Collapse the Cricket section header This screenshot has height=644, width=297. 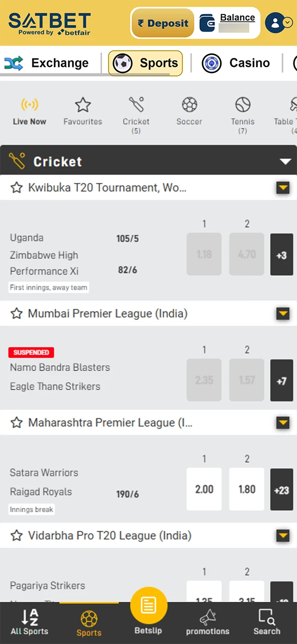pos(285,162)
